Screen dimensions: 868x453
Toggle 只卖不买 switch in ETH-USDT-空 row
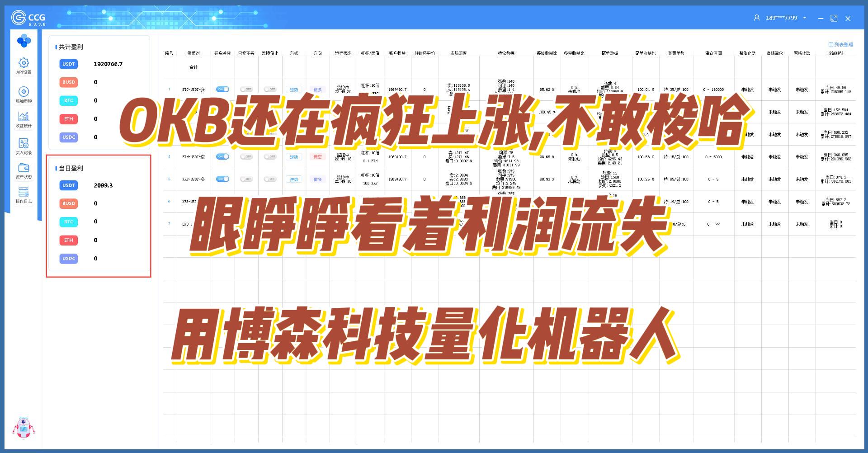(246, 157)
